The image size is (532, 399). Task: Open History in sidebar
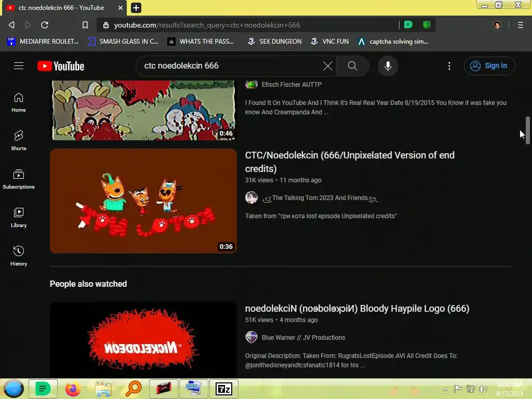(x=19, y=256)
